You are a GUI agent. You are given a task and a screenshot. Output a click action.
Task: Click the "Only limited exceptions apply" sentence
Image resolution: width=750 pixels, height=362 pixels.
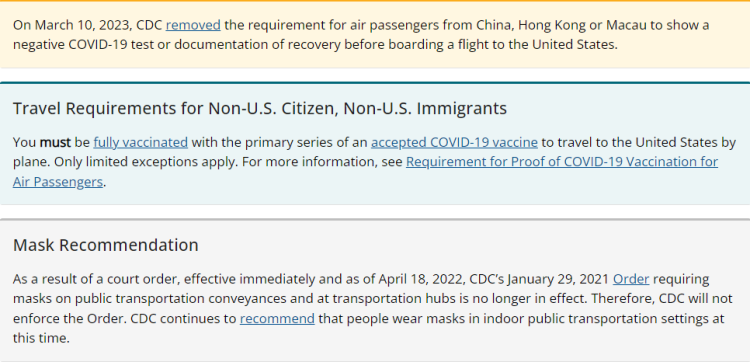click(145, 162)
